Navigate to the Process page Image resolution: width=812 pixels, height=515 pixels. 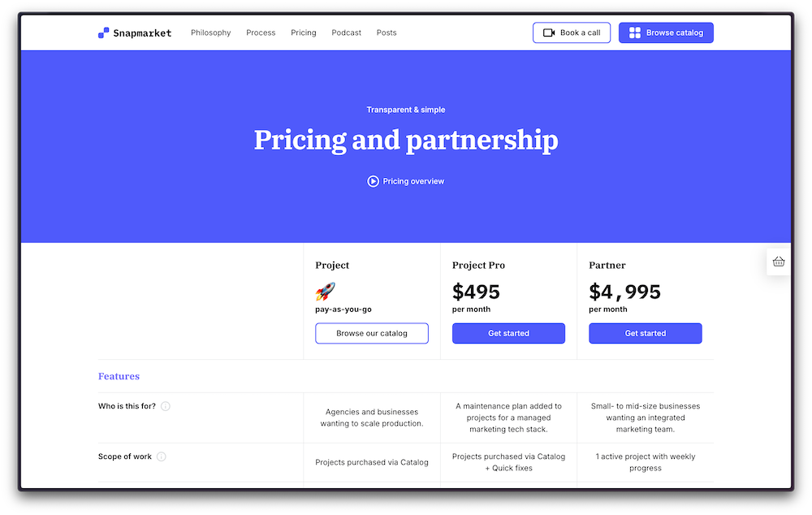[261, 32]
